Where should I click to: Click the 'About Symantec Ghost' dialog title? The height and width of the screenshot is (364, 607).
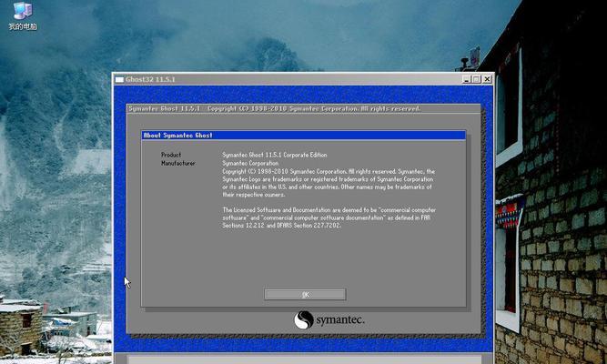point(177,136)
